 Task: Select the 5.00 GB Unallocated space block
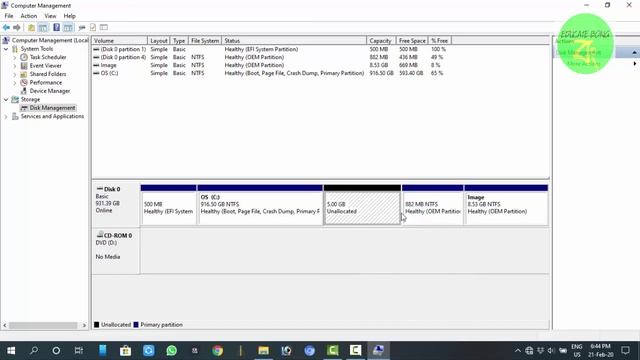coord(362,205)
